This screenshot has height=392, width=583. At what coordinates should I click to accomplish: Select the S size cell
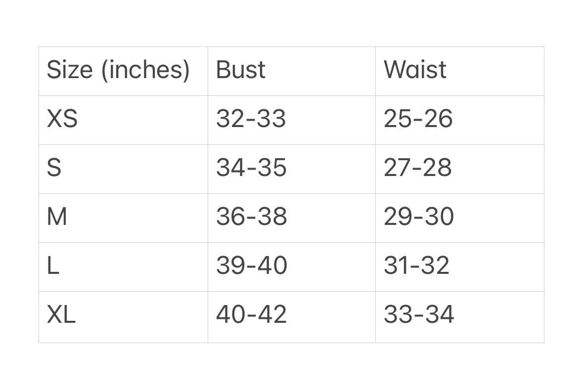pyautogui.click(x=54, y=168)
